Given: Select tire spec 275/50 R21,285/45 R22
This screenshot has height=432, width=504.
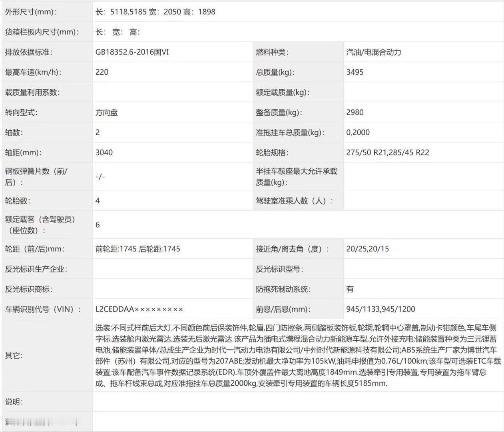Looking at the screenshot, I should pyautogui.click(x=388, y=152).
